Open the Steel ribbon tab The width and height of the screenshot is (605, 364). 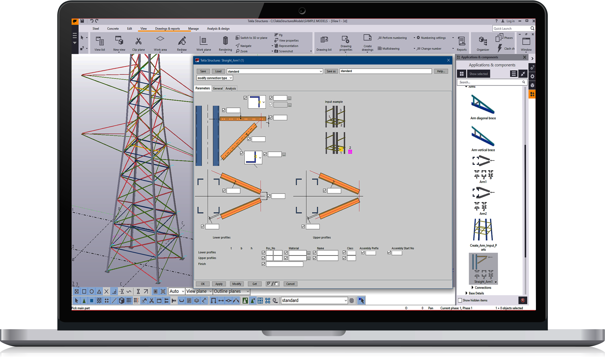pyautogui.click(x=96, y=29)
